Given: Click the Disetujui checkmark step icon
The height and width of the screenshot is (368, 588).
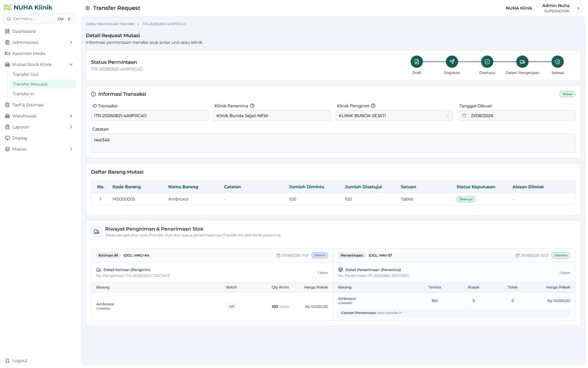Looking at the screenshot, I should (487, 62).
